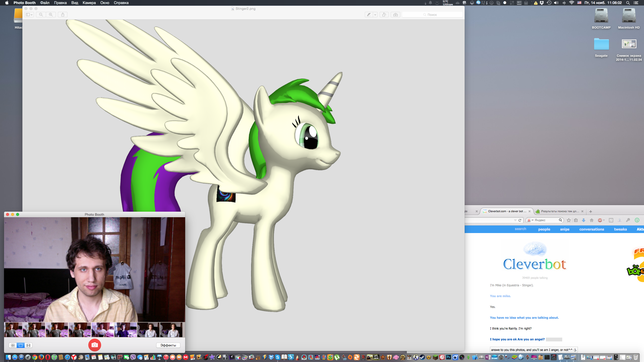Click the Share button in Preview toolbar

point(63,15)
